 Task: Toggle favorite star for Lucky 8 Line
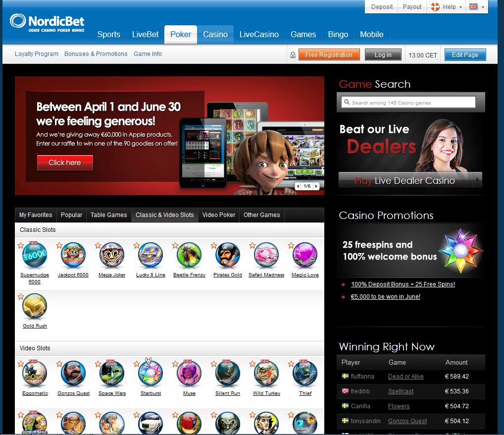coord(137,245)
